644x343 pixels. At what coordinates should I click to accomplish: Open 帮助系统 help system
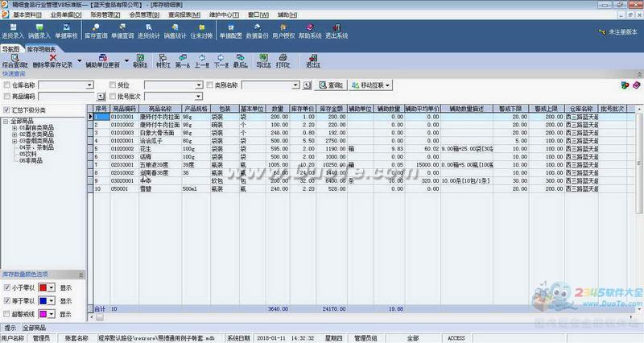click(310, 31)
